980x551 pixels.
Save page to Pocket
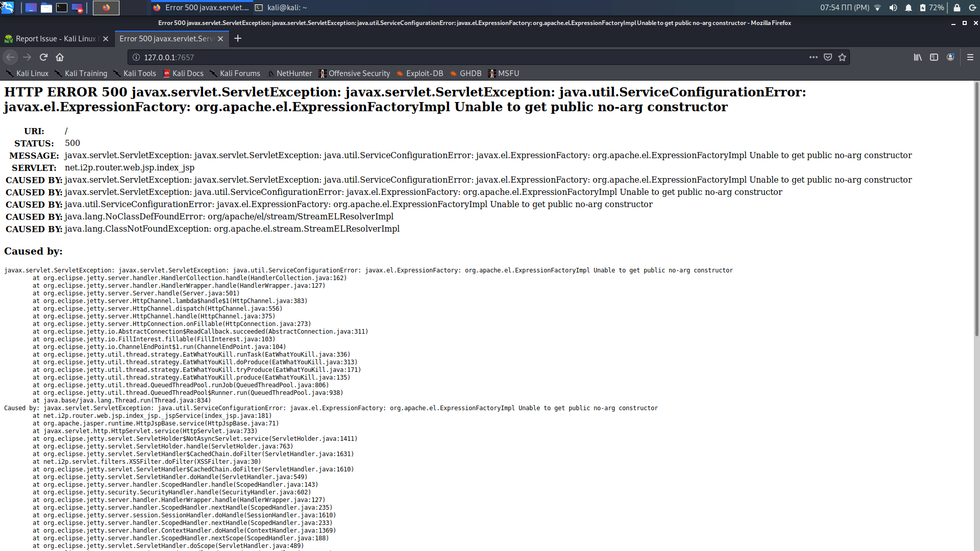click(x=828, y=57)
